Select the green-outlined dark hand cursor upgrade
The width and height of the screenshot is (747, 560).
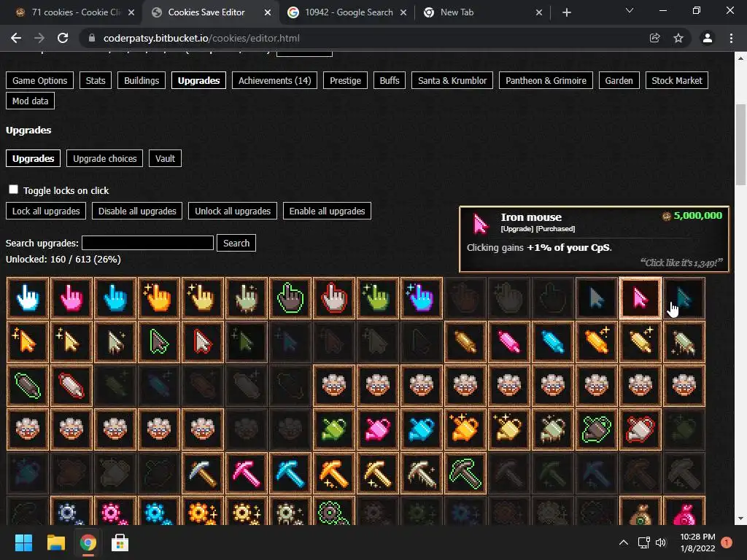point(290,298)
